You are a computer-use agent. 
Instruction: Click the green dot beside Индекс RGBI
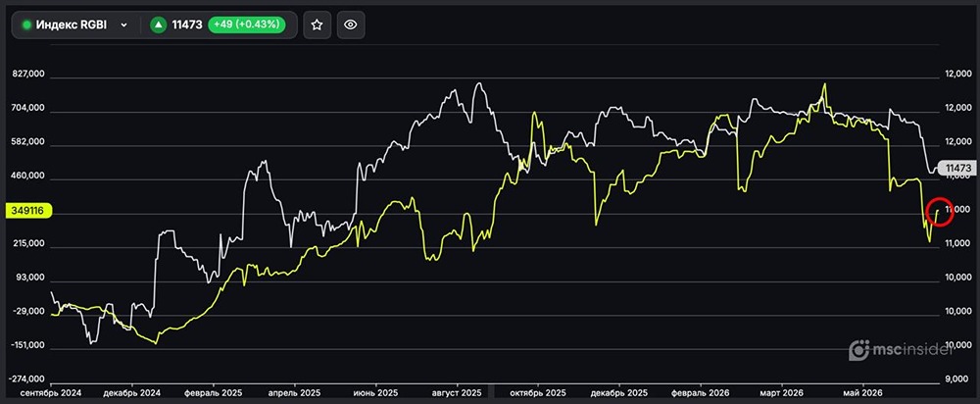26,25
